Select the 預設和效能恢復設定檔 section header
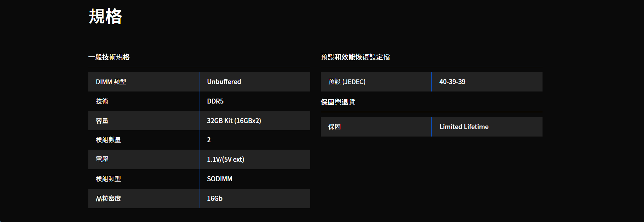 tap(355, 57)
